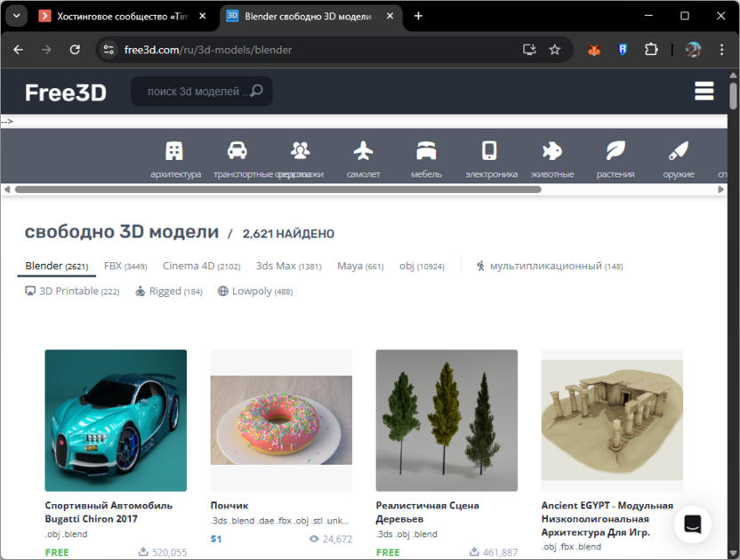
Task: Focus the 3D model search field
Action: point(202,91)
